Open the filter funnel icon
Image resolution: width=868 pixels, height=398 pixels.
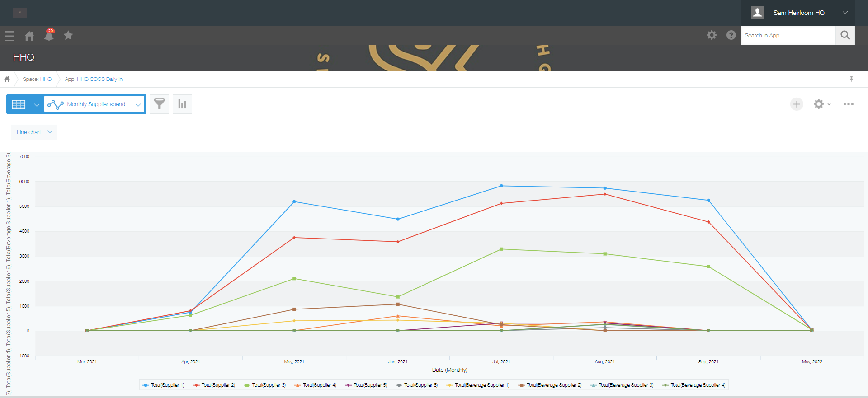(159, 104)
